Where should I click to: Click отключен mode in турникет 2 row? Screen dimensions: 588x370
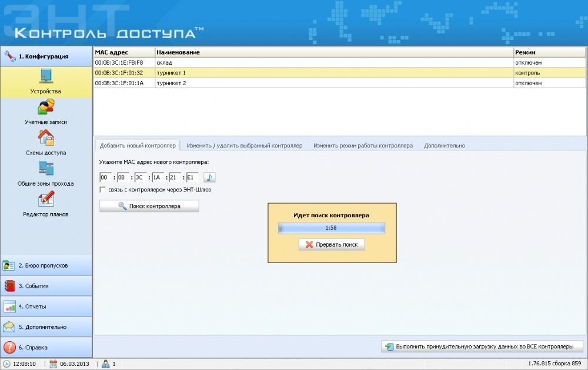point(549,83)
